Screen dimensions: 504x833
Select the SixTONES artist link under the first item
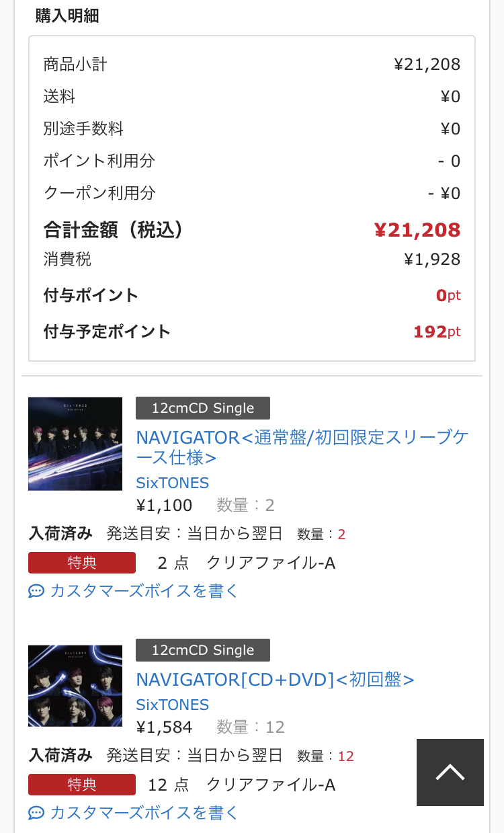coord(173,483)
